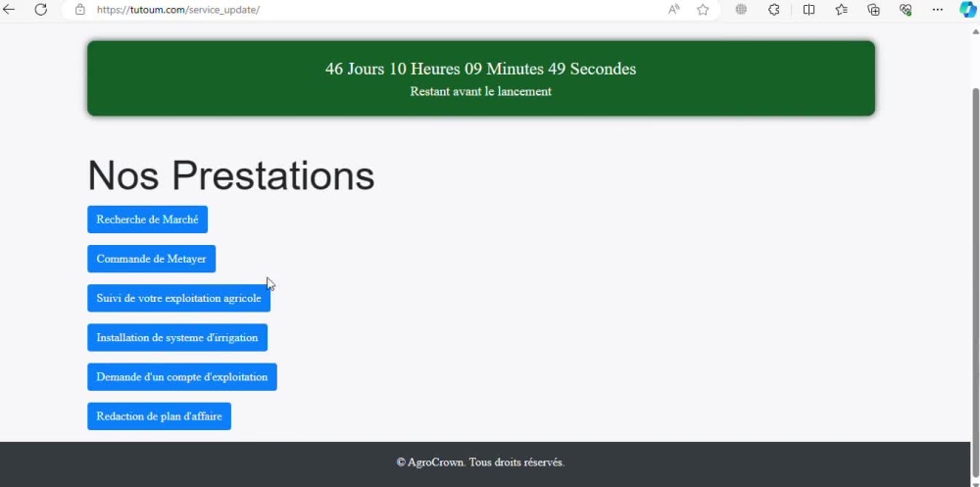Open Favorites list icon
The image size is (980, 487).
point(841,10)
